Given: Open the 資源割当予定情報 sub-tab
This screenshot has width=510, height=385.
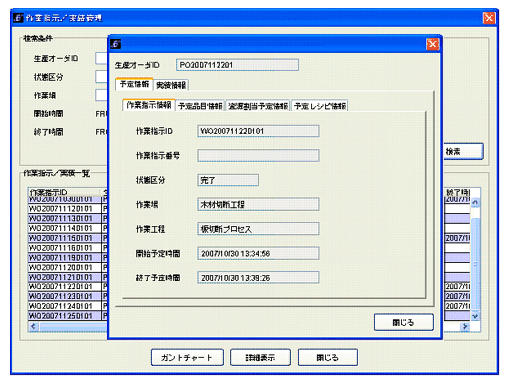Looking at the screenshot, I should [x=258, y=106].
